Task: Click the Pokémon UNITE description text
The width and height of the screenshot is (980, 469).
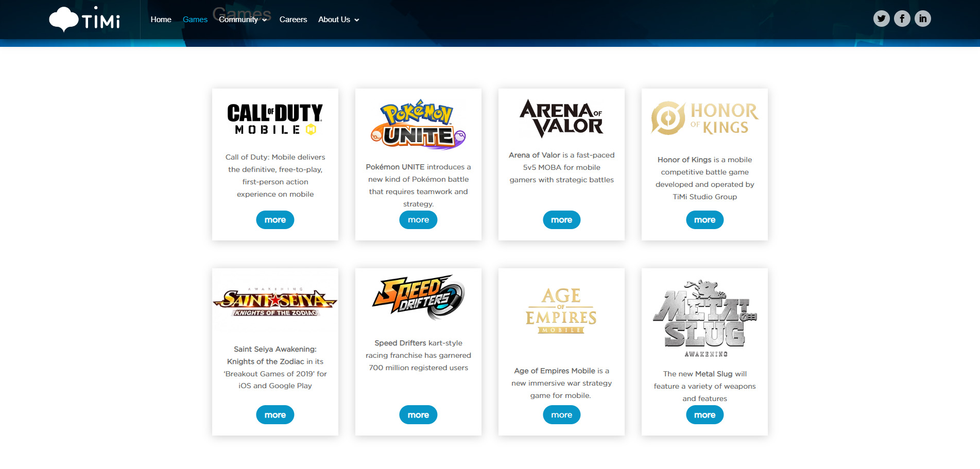Action: 418,185
